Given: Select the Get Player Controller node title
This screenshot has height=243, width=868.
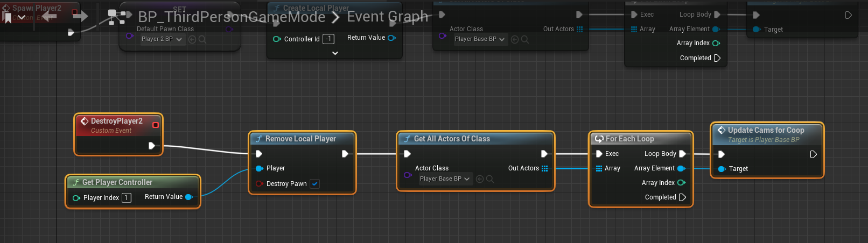Looking at the screenshot, I should click(117, 182).
